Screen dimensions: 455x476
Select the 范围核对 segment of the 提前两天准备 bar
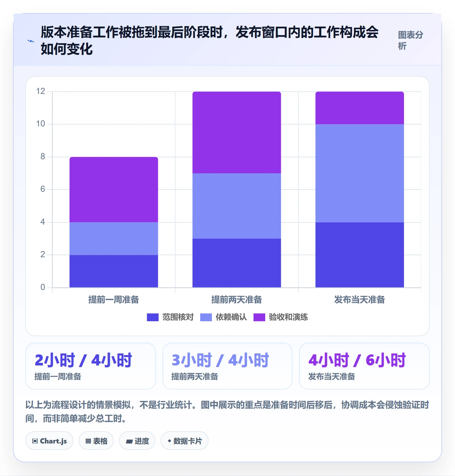click(x=237, y=263)
